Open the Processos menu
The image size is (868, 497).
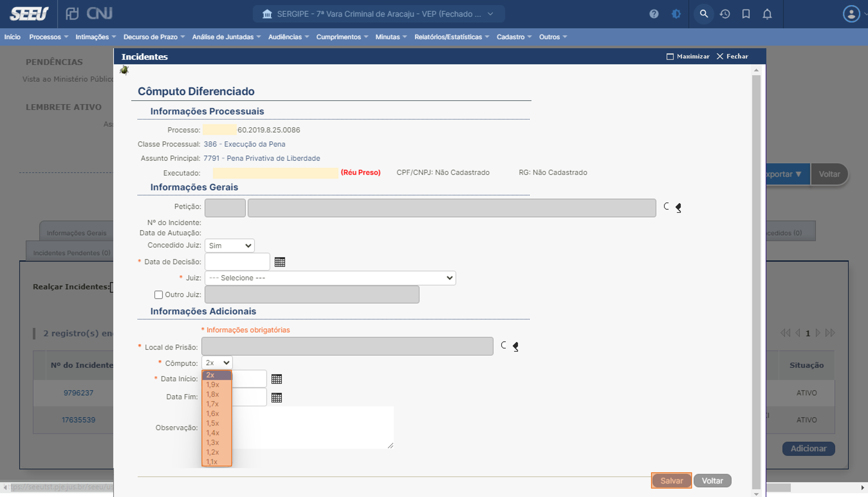pos(49,37)
